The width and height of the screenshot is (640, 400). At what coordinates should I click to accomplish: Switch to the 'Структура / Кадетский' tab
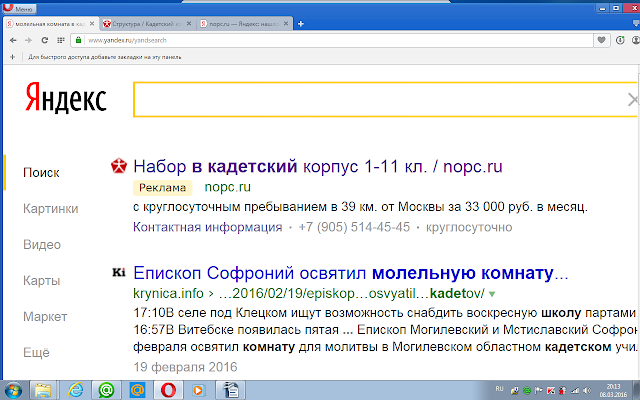tap(143, 24)
